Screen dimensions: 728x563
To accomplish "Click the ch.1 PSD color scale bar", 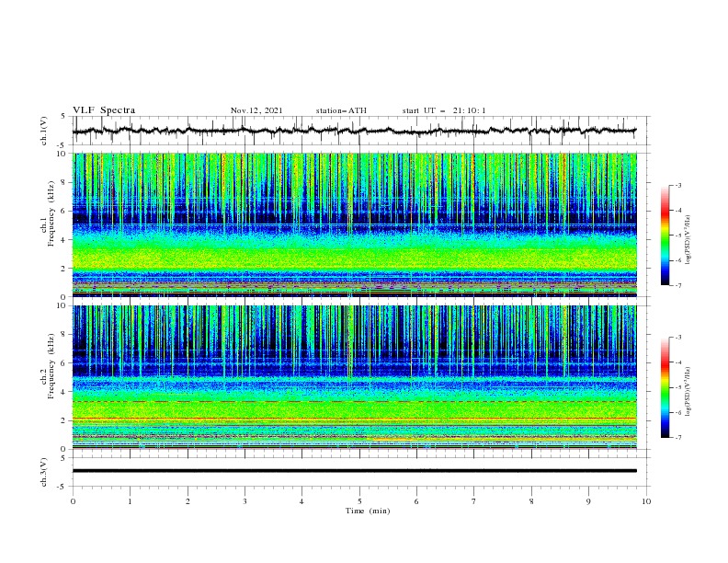I will [x=665, y=236].
